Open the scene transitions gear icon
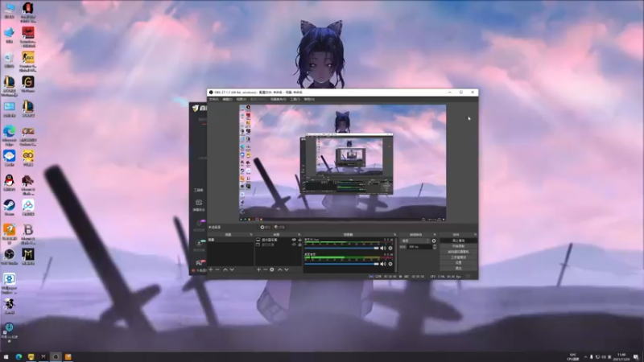Screen dimensions: 644x362 point(434,241)
